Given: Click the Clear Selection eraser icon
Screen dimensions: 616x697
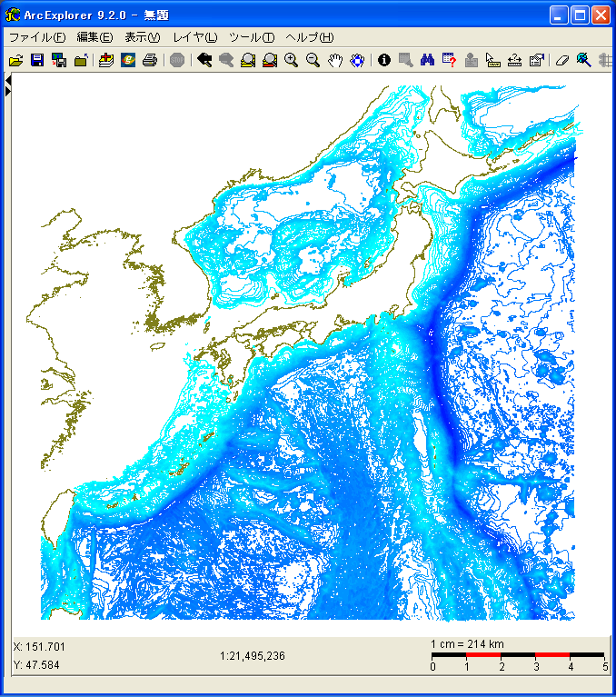Looking at the screenshot, I should pos(561,61).
